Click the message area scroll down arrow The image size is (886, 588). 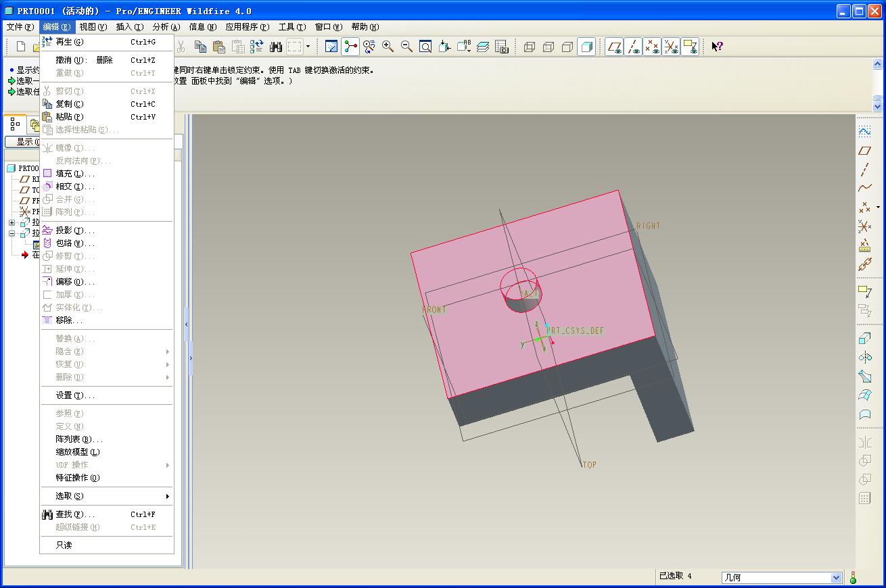pyautogui.click(x=877, y=106)
